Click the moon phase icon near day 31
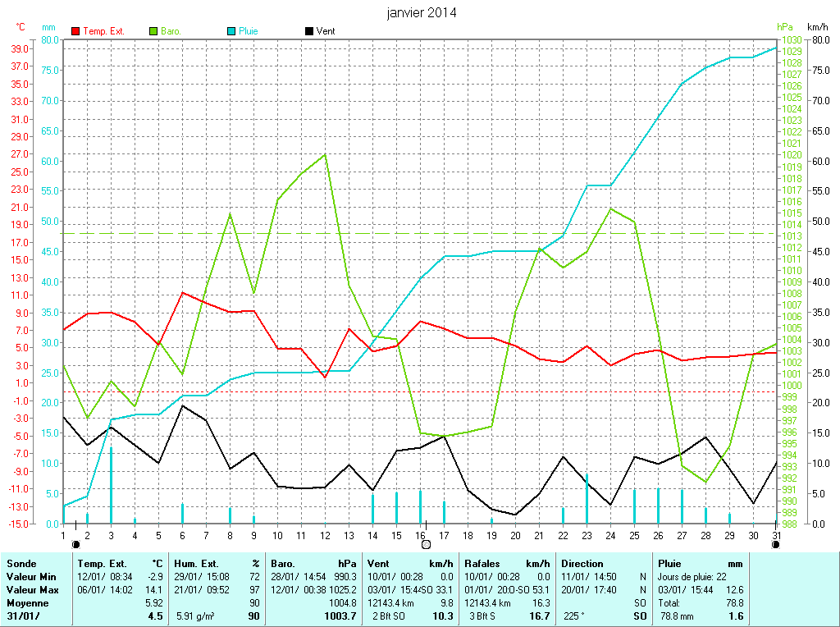 click(x=775, y=543)
